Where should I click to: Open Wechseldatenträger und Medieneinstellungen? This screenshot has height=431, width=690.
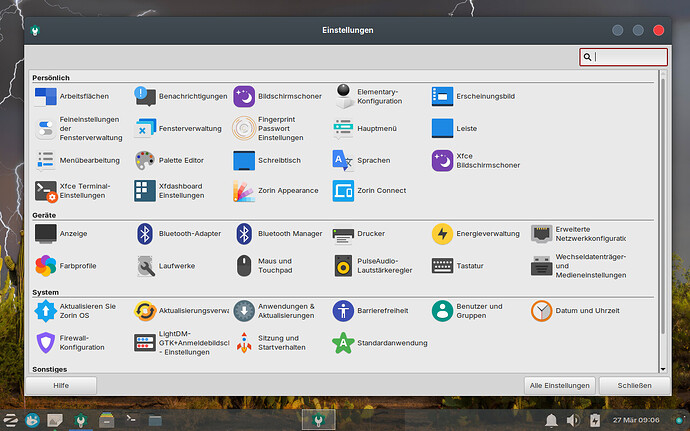click(579, 266)
